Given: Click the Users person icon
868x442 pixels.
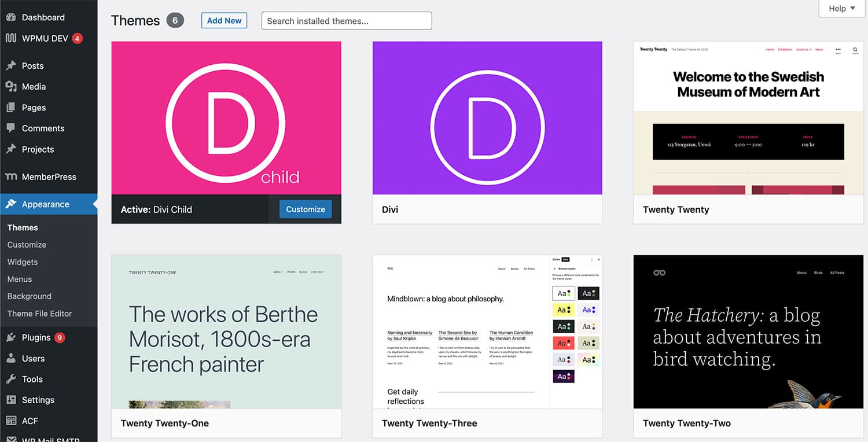Looking at the screenshot, I should (x=11, y=359).
